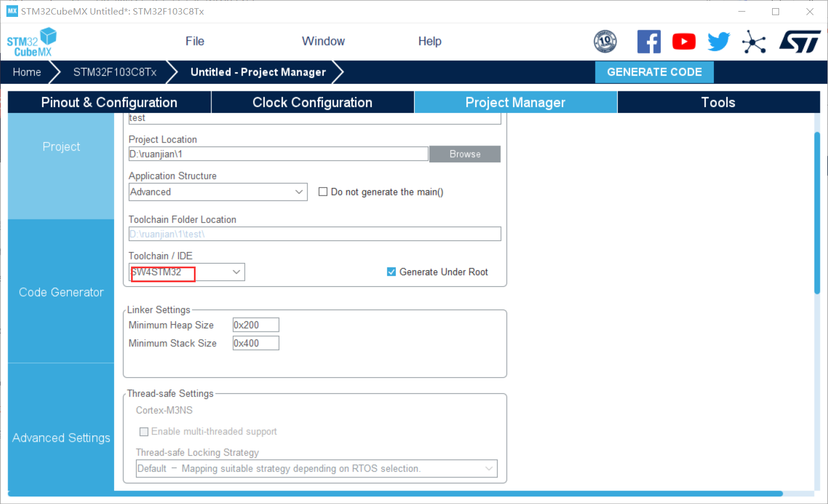Image resolution: width=828 pixels, height=504 pixels.
Task: Open the File menu
Action: [194, 41]
